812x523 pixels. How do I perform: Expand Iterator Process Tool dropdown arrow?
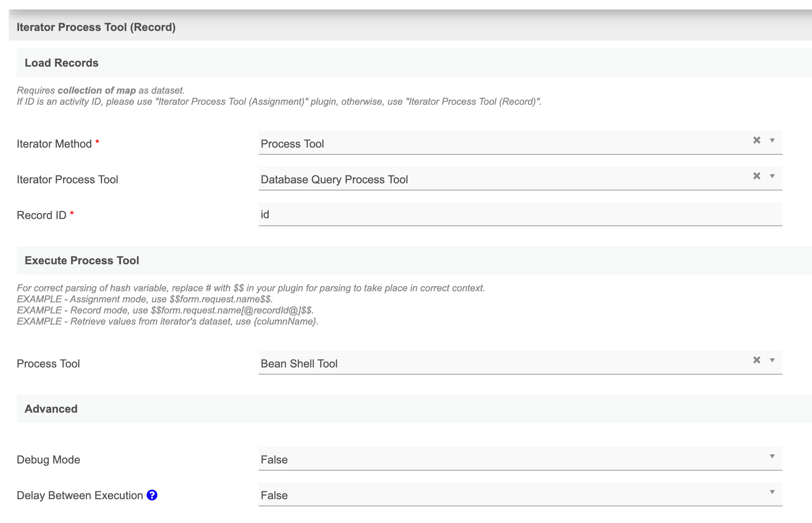click(x=772, y=176)
